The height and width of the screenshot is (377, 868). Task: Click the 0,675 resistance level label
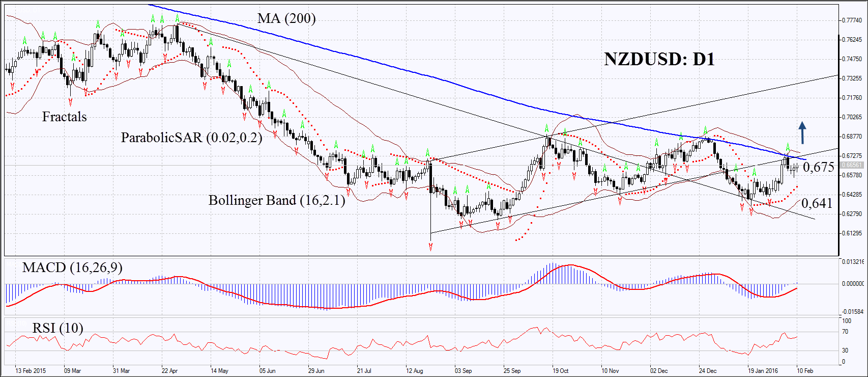[819, 167]
